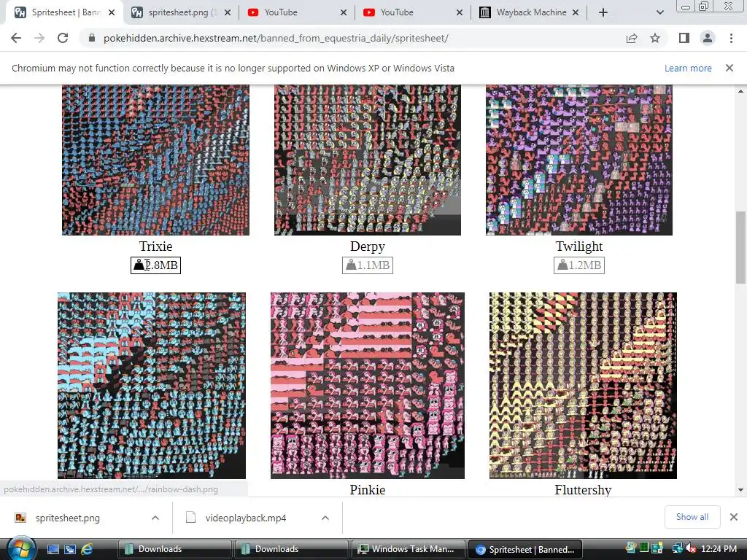The width and height of the screenshot is (747, 560).
Task: Bookmark this page with the star icon
Action: 655,38
